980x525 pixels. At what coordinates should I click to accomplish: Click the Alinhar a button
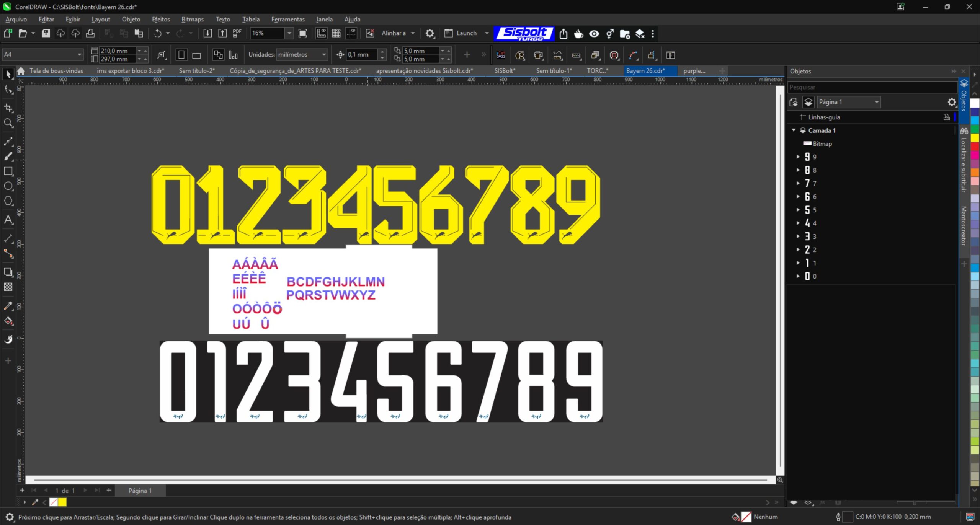tap(394, 33)
